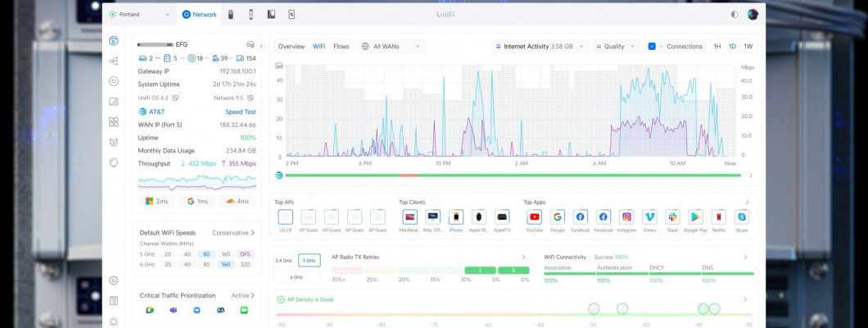
Task: Open the Internet Activity dropdown
Action: 540,47
